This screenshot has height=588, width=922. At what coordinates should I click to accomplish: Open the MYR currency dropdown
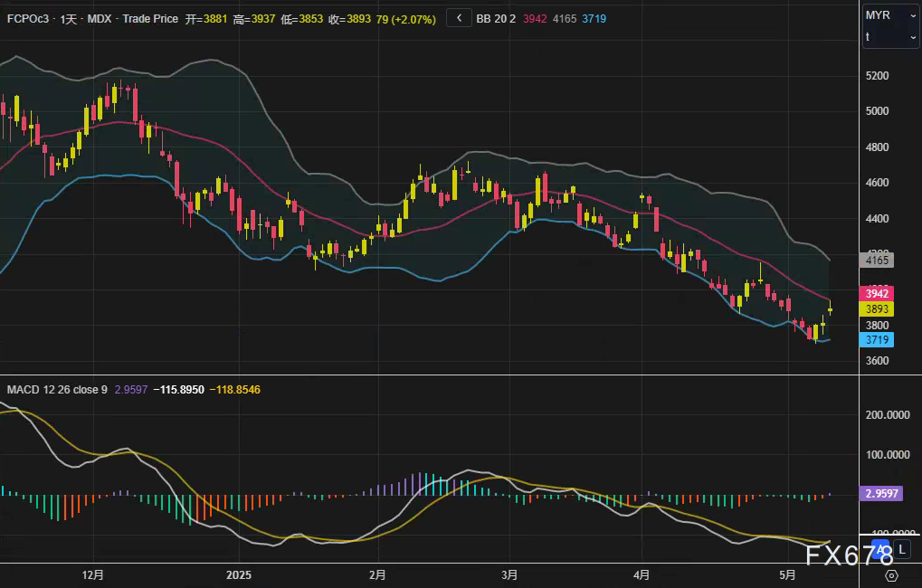pyautogui.click(x=889, y=16)
